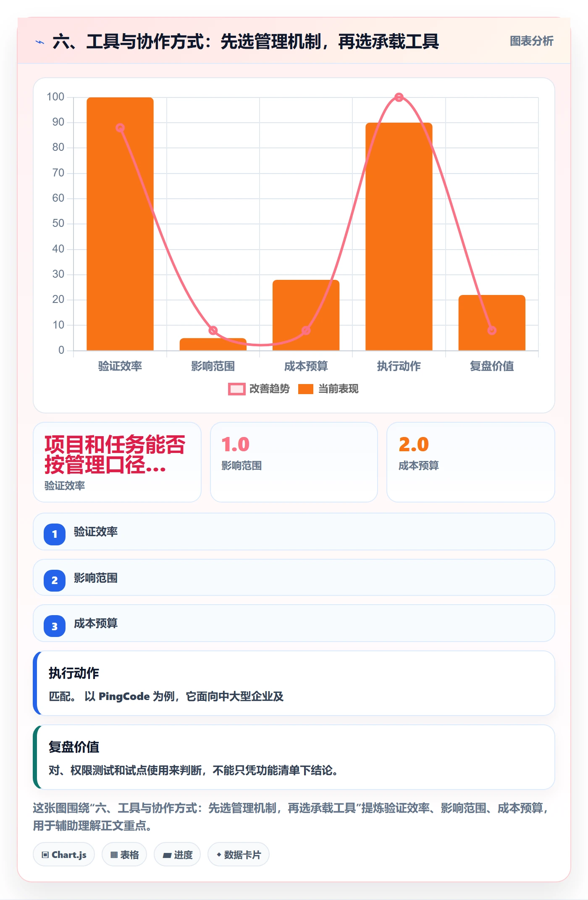Click the 执行动作 x-axis label
This screenshot has height=900, width=588.
[x=399, y=366]
